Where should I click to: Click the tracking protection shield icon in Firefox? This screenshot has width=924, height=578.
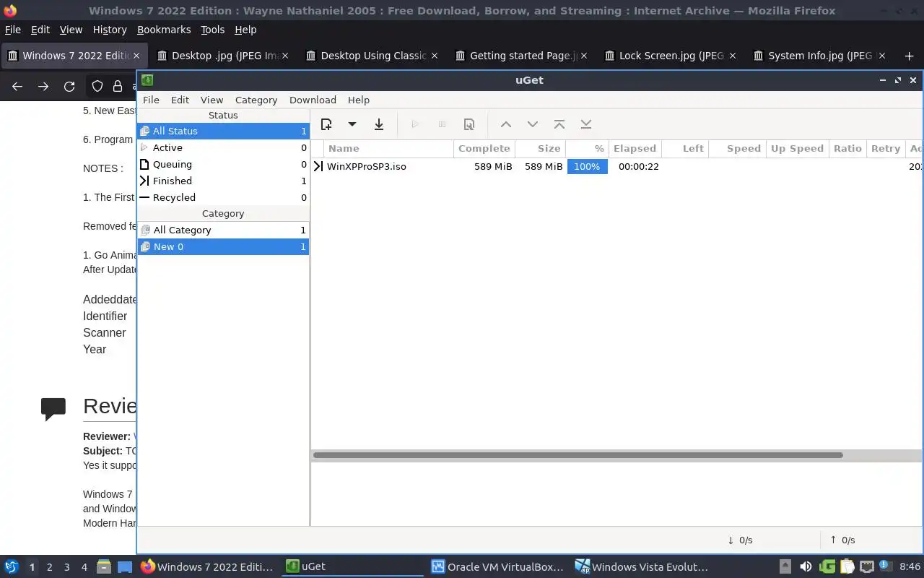(x=97, y=87)
